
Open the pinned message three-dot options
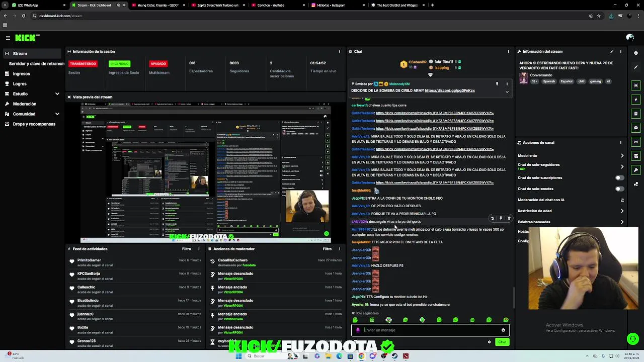click(507, 84)
